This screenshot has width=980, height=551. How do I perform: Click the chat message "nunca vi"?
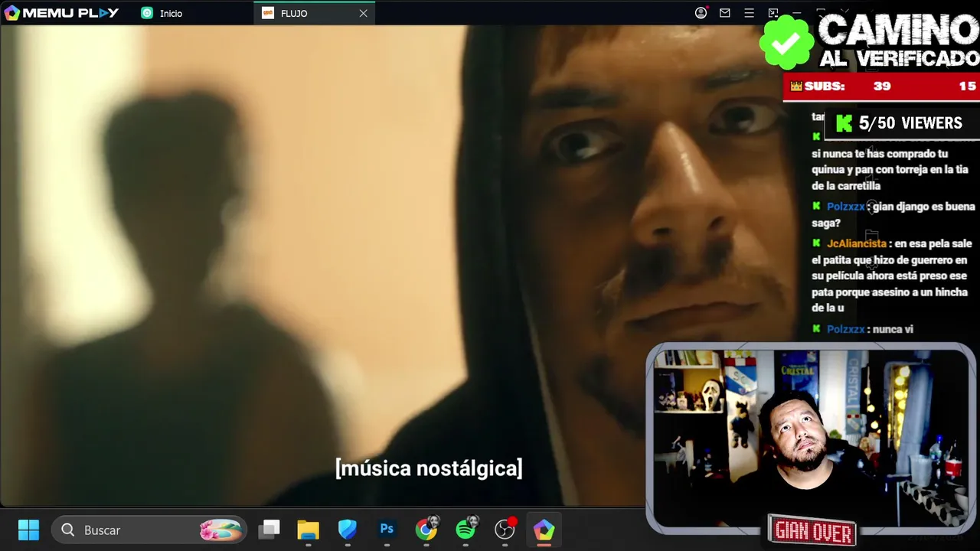pos(893,329)
